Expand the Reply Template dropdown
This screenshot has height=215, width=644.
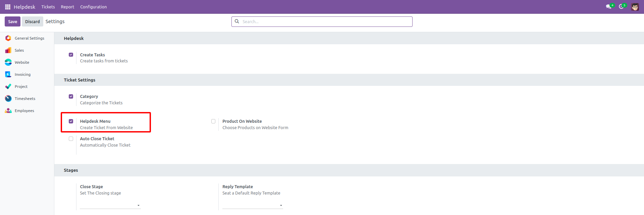pyautogui.click(x=253, y=205)
